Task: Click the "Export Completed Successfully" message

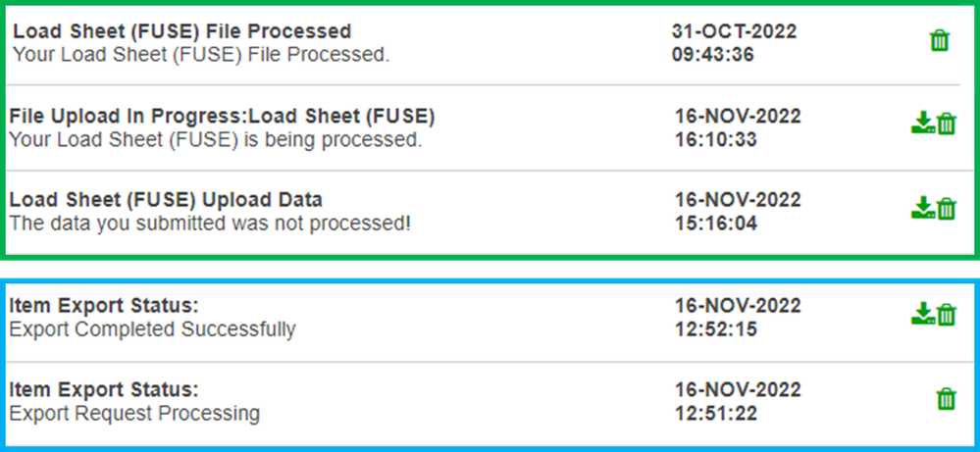Action: [x=152, y=329]
